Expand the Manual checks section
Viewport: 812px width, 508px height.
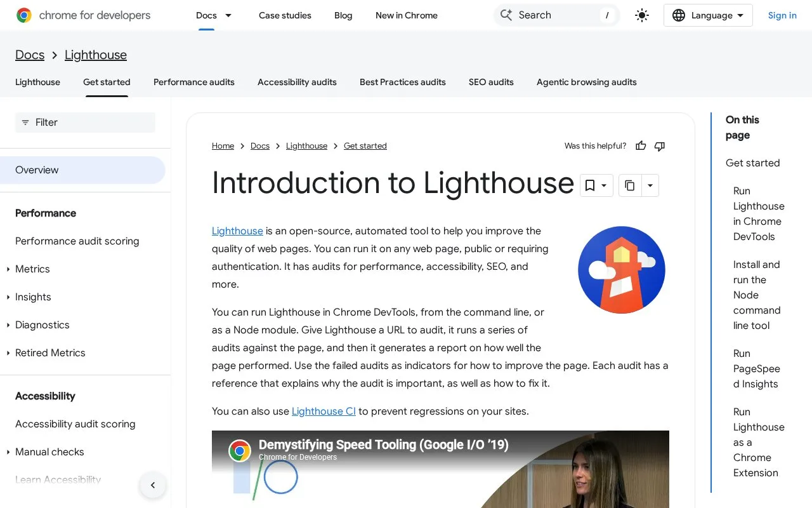8,452
